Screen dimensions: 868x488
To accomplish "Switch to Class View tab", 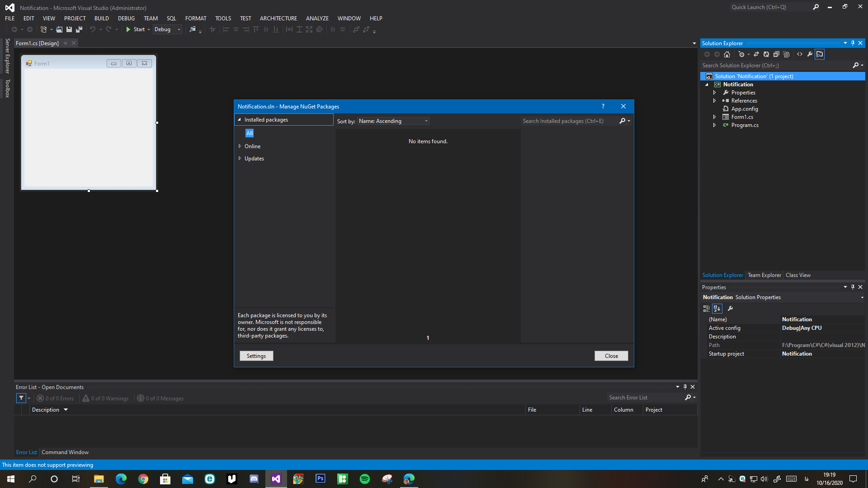I will [x=798, y=275].
